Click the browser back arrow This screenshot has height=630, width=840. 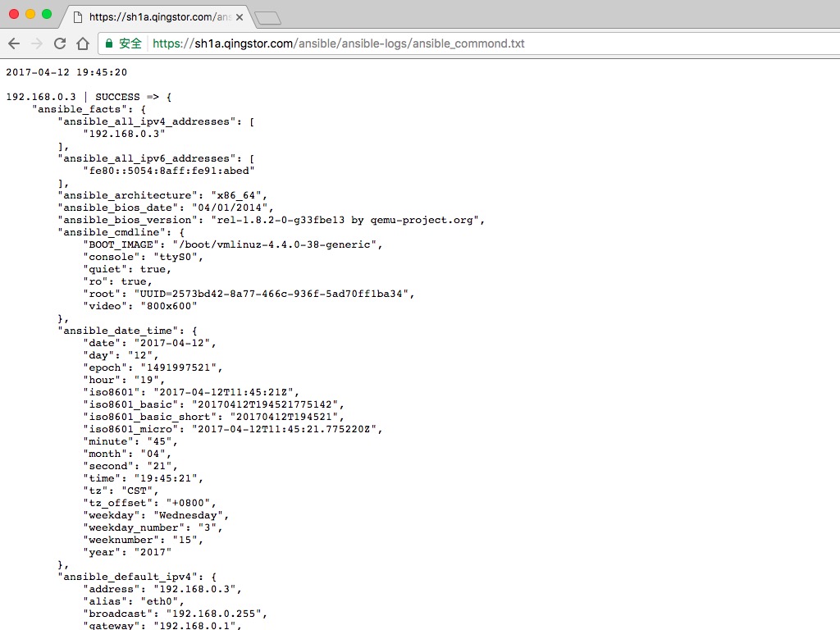tap(14, 43)
